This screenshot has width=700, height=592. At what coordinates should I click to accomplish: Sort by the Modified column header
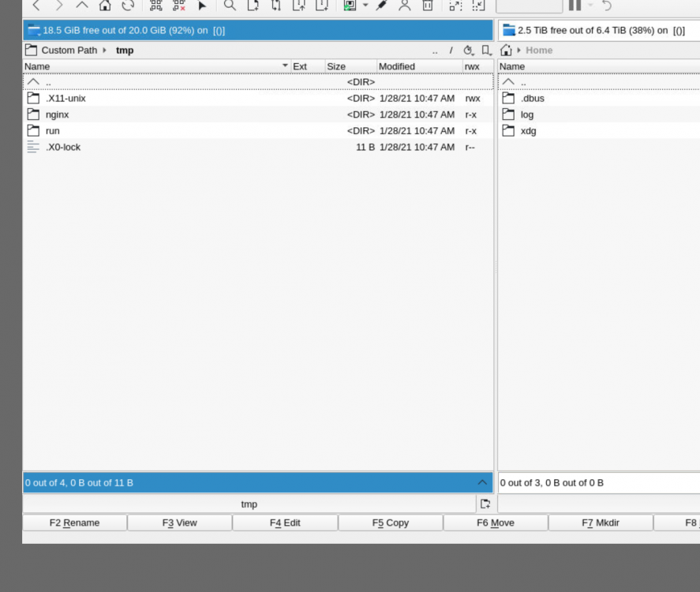pyautogui.click(x=420, y=66)
